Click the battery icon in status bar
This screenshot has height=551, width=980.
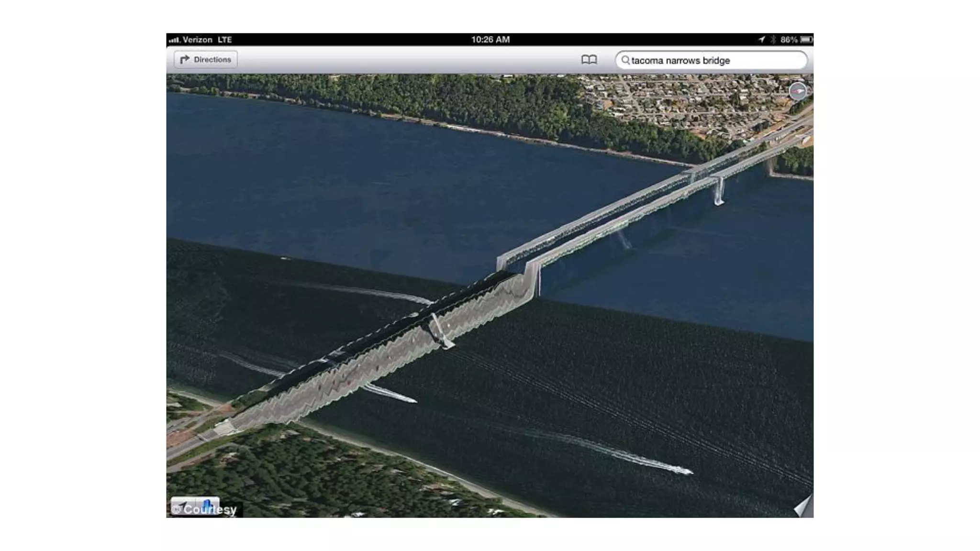coord(806,40)
